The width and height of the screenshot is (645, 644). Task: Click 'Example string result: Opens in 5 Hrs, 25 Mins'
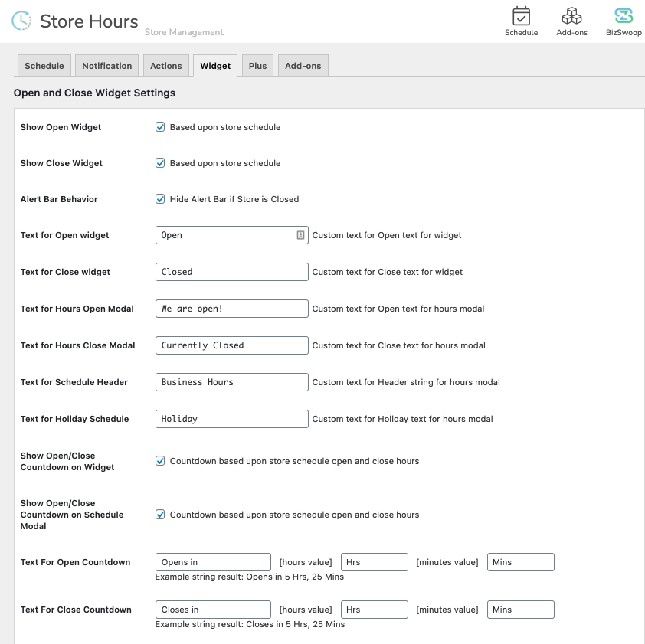coord(249,577)
